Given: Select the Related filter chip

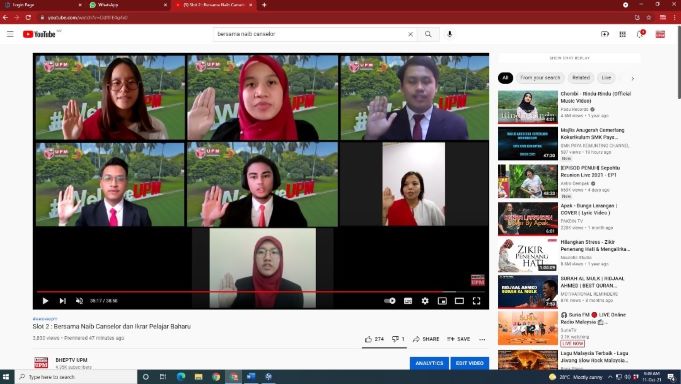Looking at the screenshot, I should click(581, 78).
